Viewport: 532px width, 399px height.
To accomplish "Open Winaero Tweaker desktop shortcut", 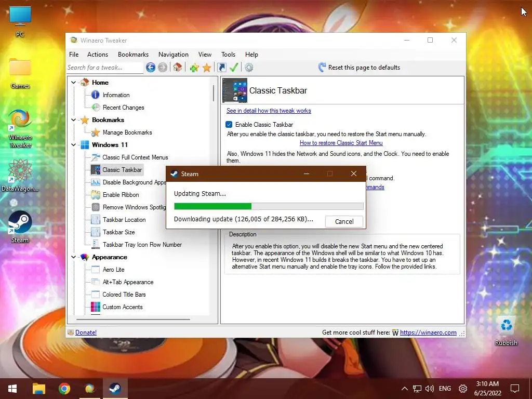I will 20,128.
